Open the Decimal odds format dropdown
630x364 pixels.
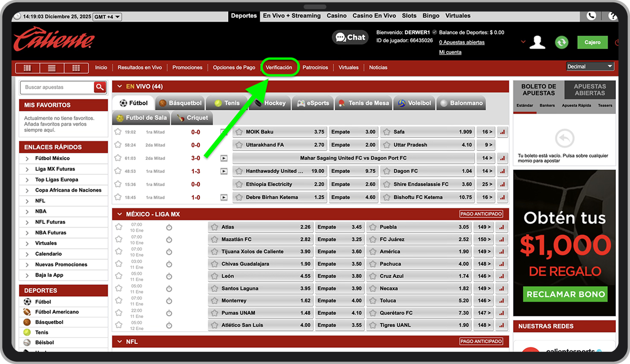(590, 67)
